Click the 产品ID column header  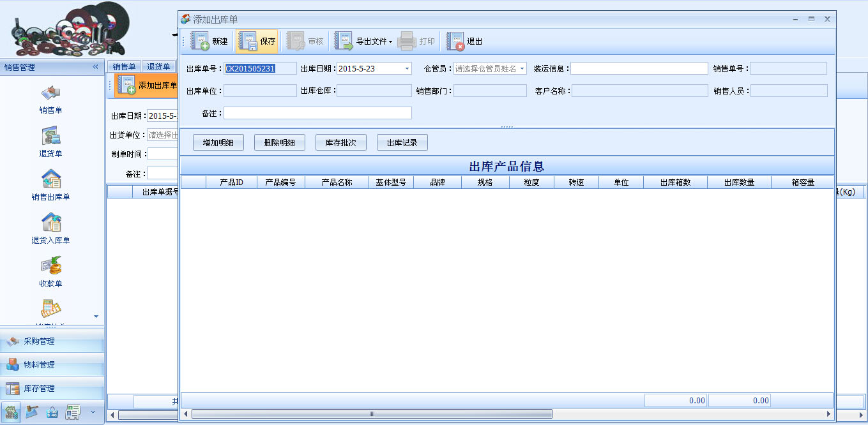[x=231, y=183]
